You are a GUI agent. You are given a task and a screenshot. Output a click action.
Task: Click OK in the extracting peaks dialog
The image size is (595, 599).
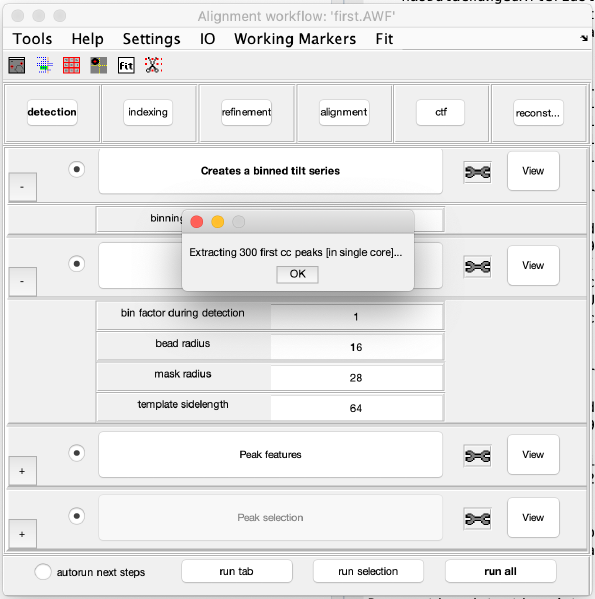(x=298, y=274)
